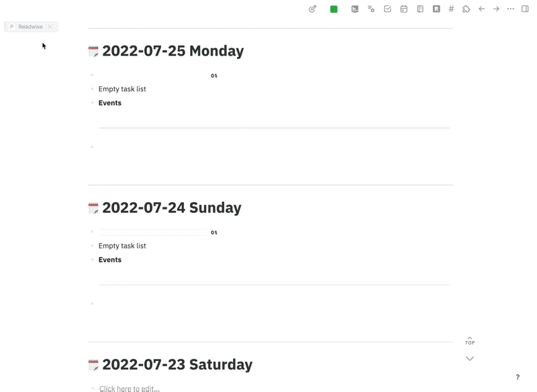Click the green sync status square
Screen dimensions: 537x392
point(333,9)
